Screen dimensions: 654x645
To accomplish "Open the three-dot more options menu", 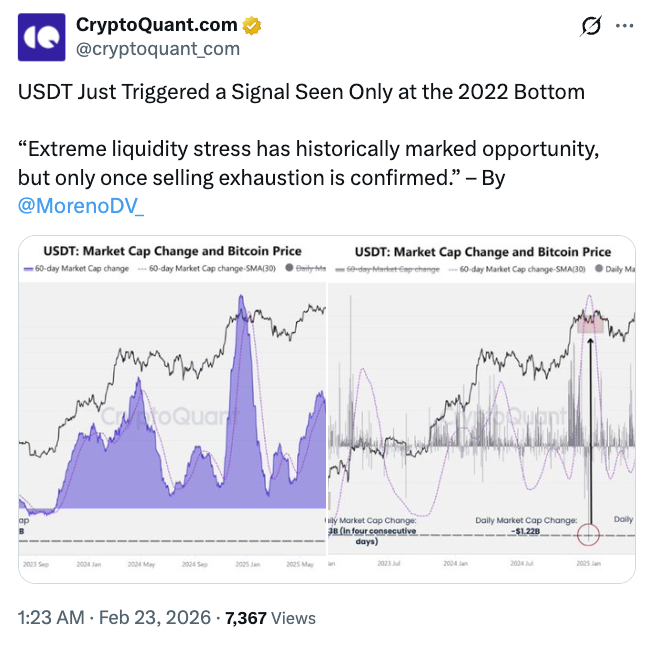I will coord(626,27).
